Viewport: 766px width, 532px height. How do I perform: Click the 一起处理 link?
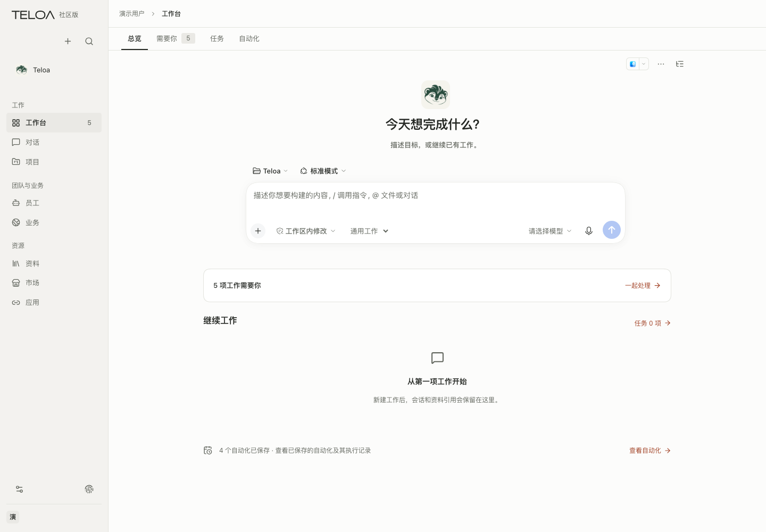point(643,286)
